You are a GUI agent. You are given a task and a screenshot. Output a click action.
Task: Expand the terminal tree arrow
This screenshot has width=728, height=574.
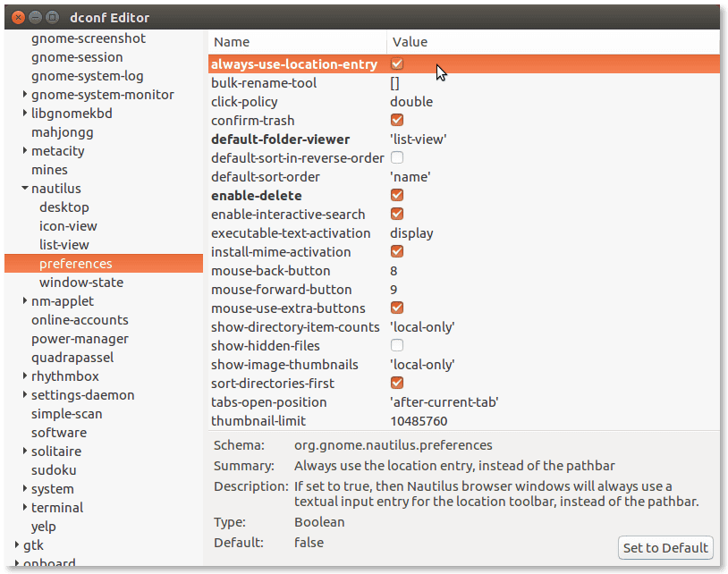25,507
